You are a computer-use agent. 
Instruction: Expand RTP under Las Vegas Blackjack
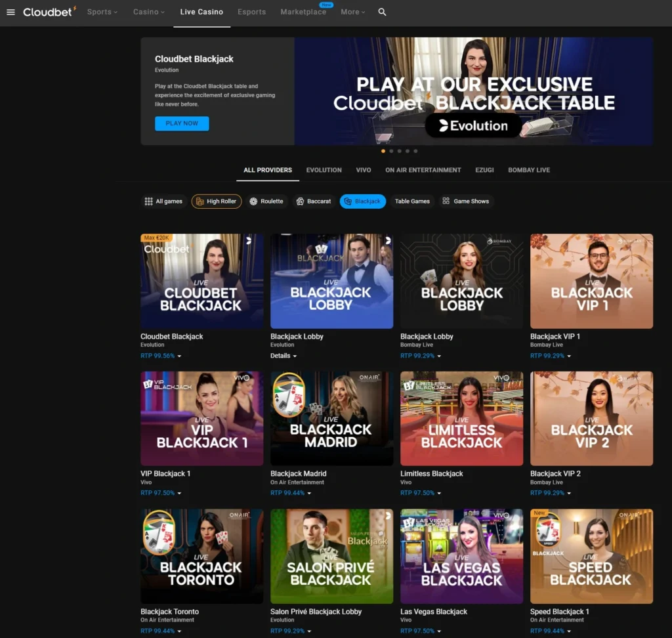421,631
